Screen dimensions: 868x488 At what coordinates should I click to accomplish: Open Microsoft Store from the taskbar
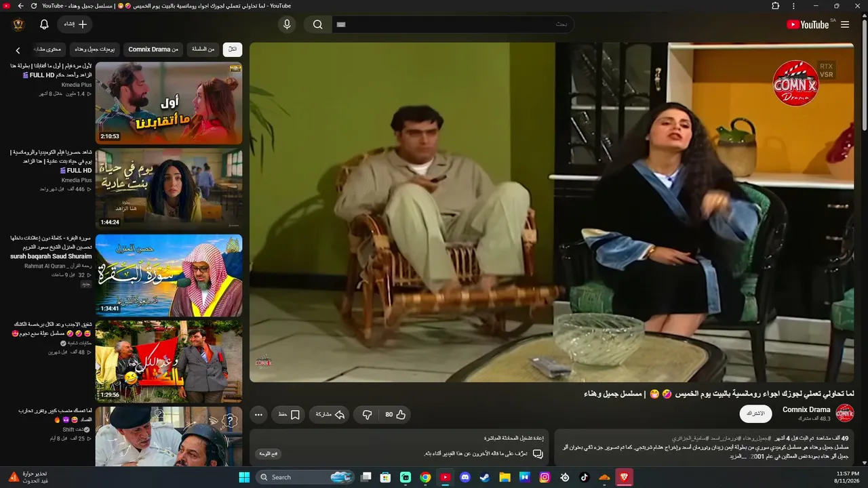(x=386, y=477)
